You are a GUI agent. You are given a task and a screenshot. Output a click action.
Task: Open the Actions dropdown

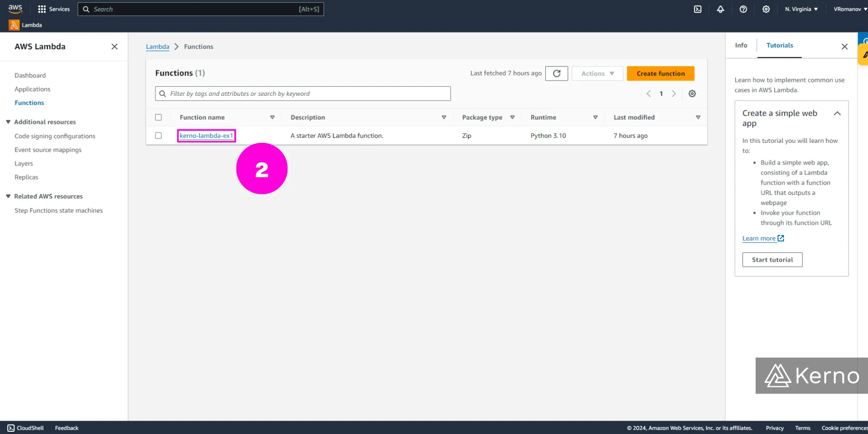click(597, 73)
